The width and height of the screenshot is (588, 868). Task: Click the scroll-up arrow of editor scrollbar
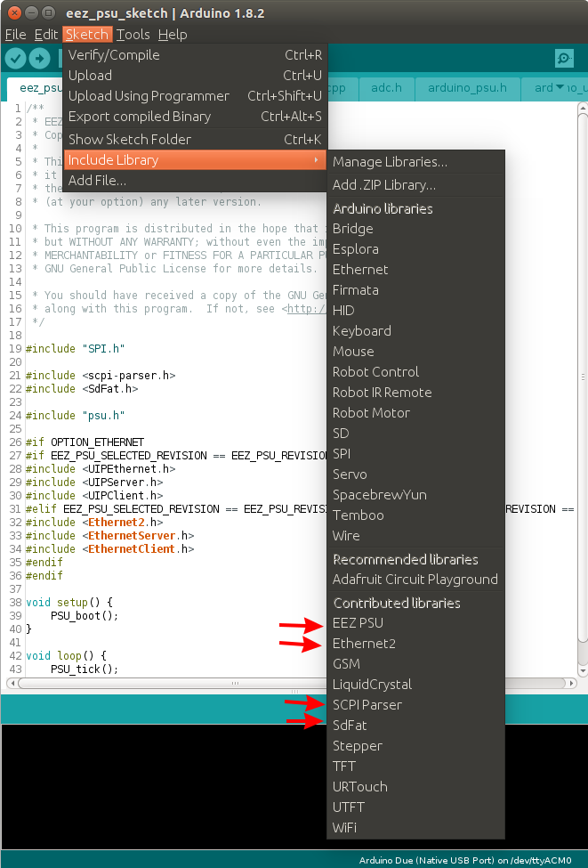coord(582,107)
